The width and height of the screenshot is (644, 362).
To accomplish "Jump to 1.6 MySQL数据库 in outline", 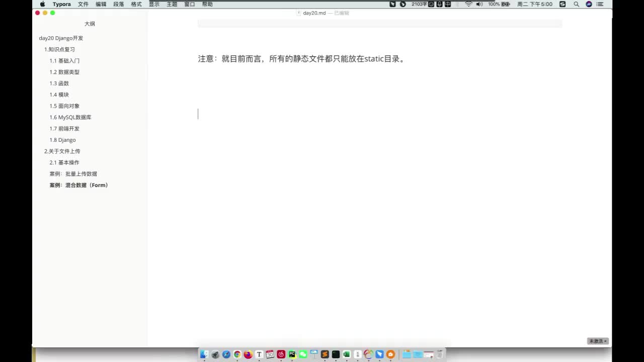I will click(70, 117).
